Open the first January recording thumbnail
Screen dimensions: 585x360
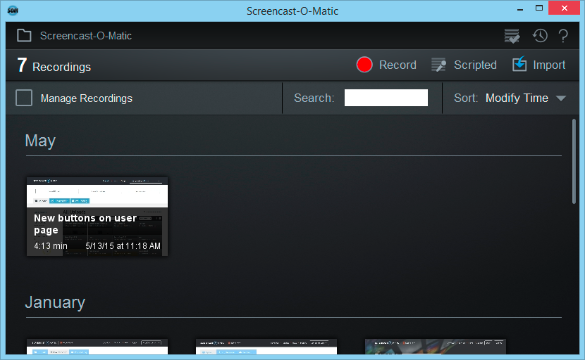tap(97, 347)
